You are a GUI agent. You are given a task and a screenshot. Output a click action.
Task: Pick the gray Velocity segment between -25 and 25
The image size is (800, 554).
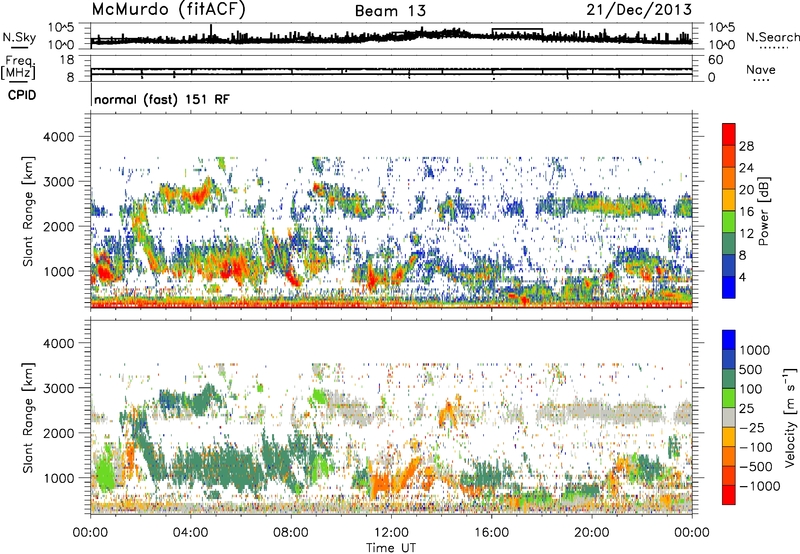(729, 417)
